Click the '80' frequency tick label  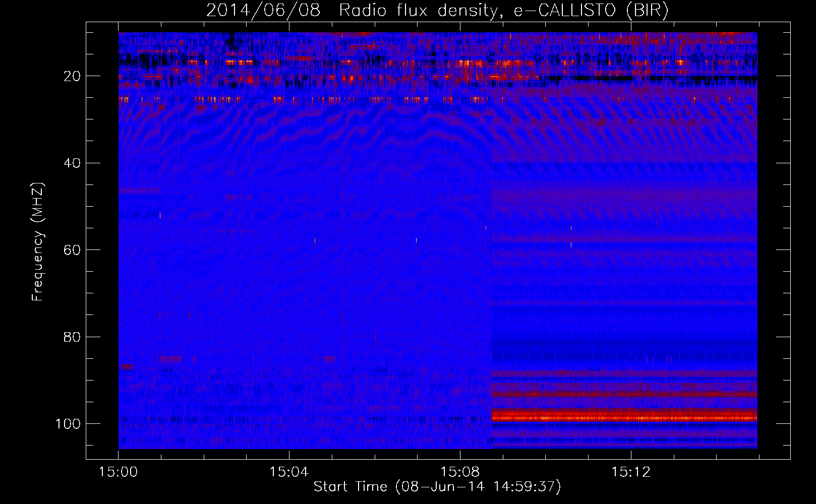tap(72, 337)
